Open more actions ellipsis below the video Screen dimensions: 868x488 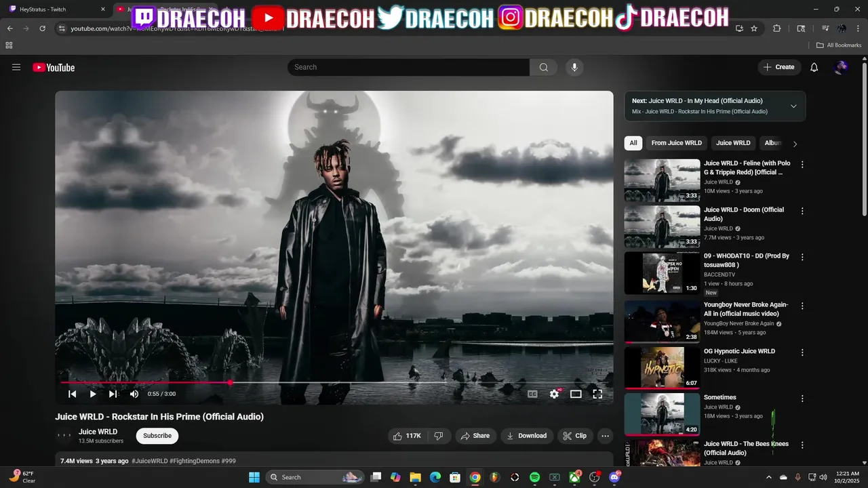coord(606,436)
